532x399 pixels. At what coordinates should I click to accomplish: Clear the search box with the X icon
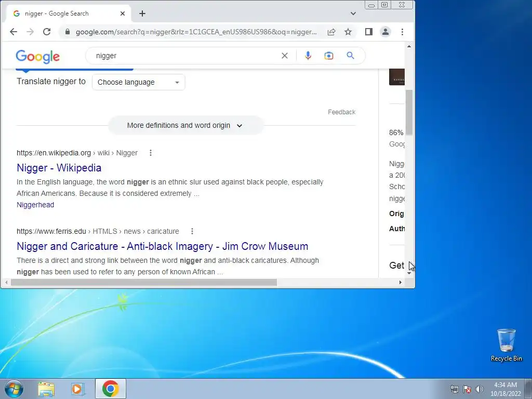click(x=285, y=56)
